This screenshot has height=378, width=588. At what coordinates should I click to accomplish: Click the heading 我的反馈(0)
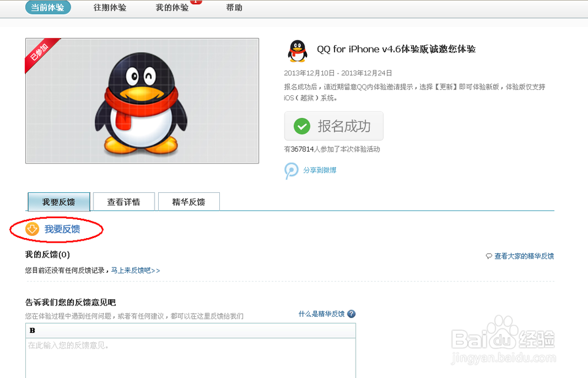[48, 255]
